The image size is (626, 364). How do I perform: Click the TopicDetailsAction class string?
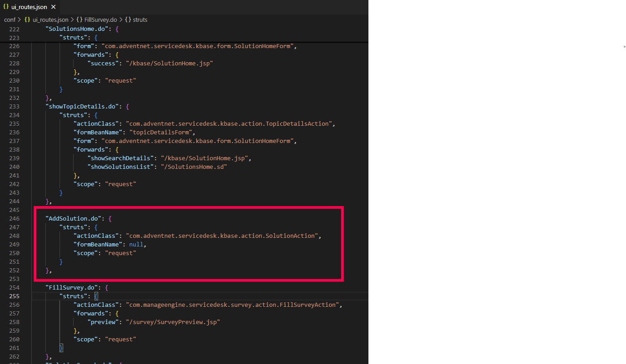tap(229, 124)
